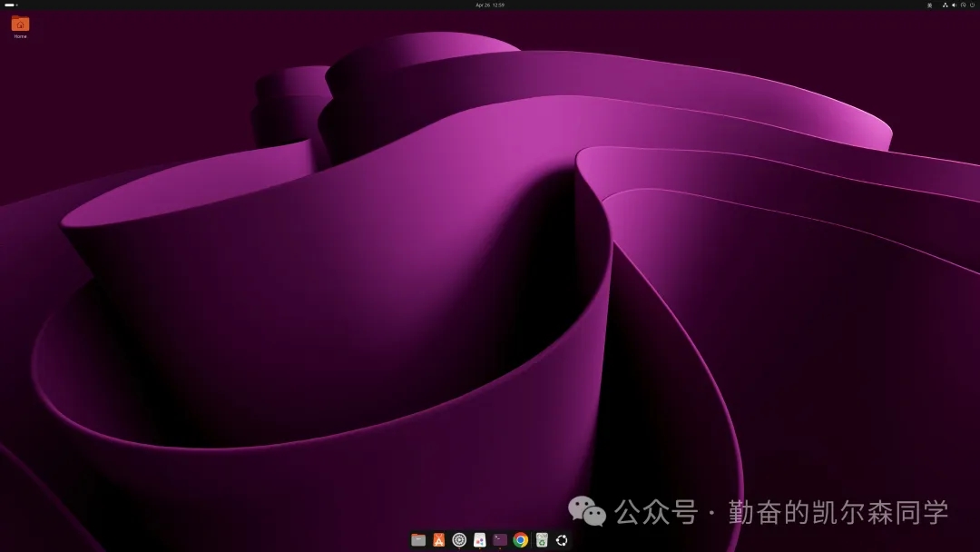The width and height of the screenshot is (980, 552).
Task: Click the power button in the system tray
Action: click(971, 5)
